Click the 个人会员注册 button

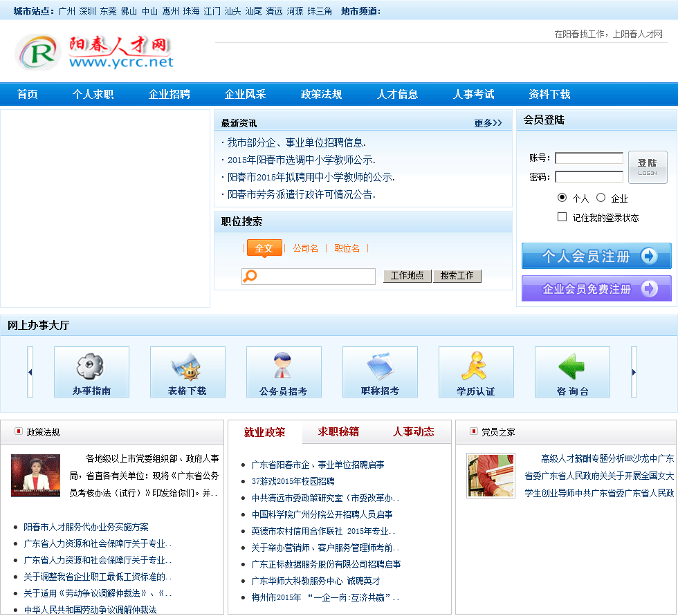(x=596, y=256)
